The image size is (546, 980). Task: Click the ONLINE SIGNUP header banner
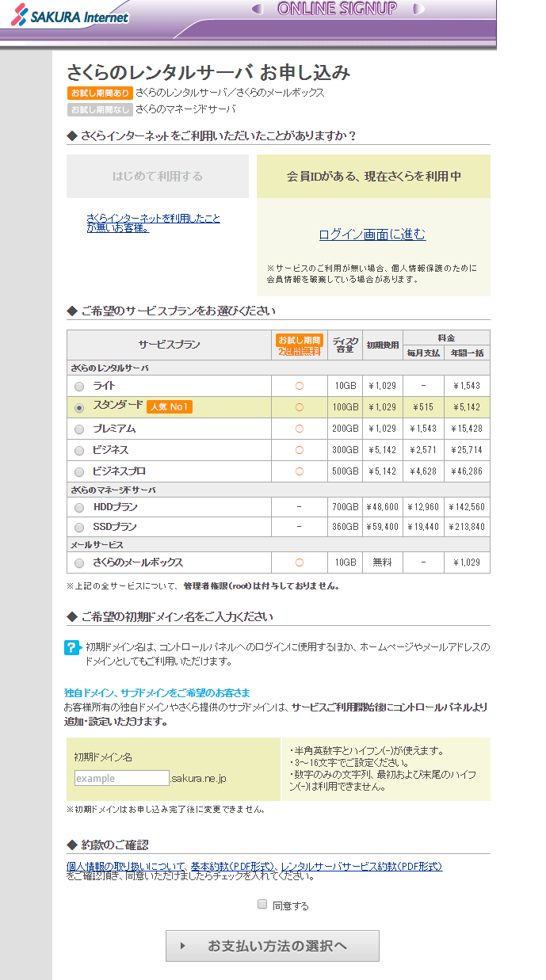pyautogui.click(x=337, y=9)
